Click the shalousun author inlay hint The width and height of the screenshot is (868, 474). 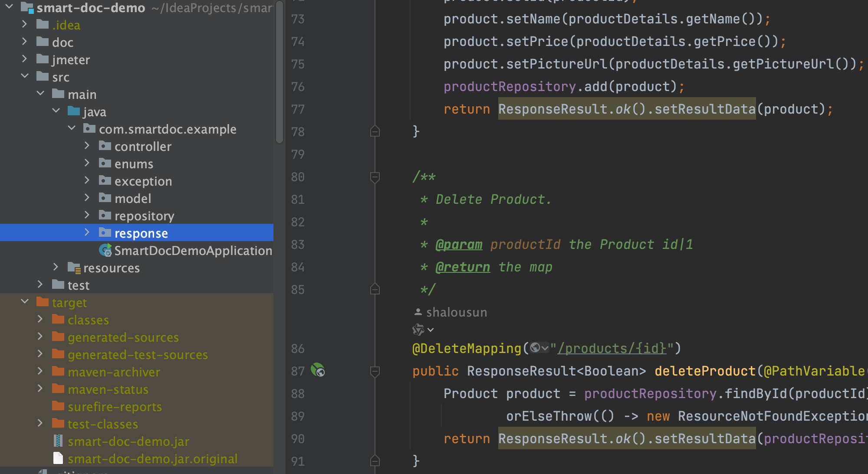456,312
